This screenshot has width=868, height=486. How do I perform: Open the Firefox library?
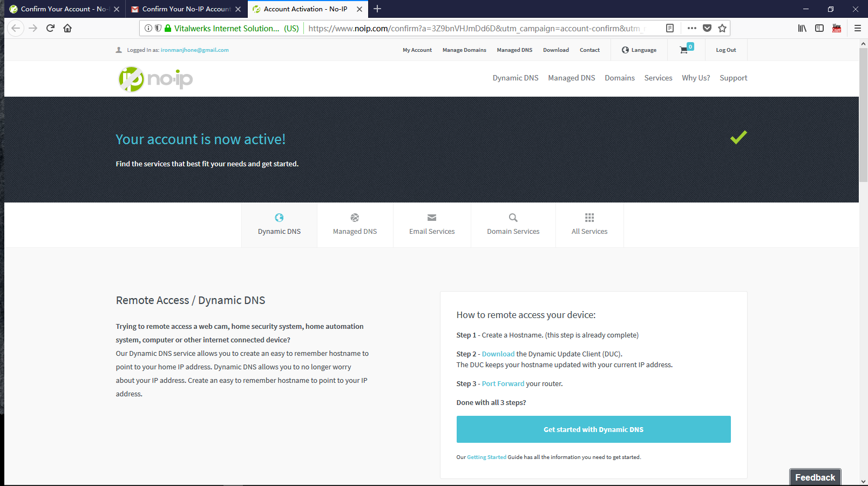click(x=802, y=28)
